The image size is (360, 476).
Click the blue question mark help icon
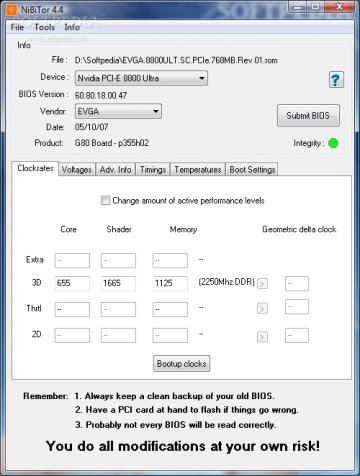(x=336, y=79)
